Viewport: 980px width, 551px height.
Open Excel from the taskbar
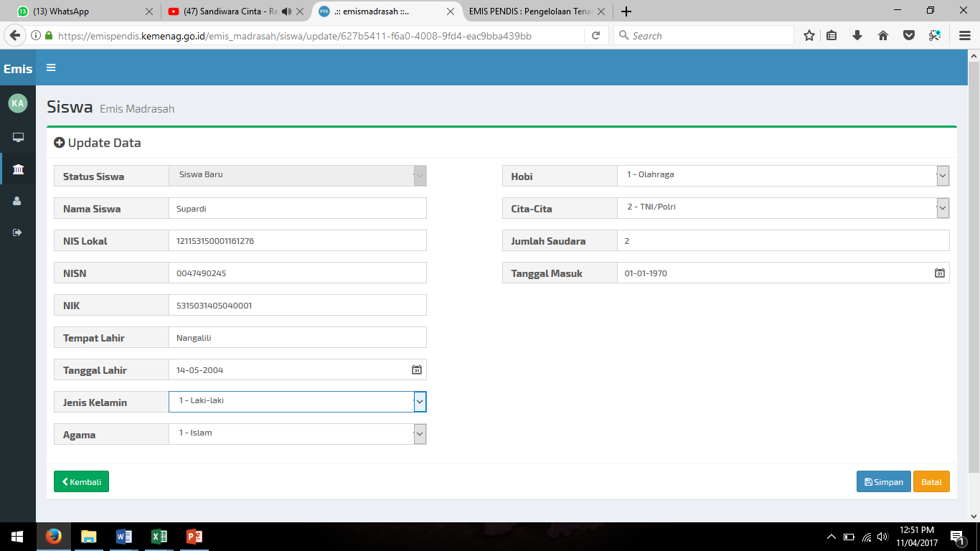click(159, 537)
